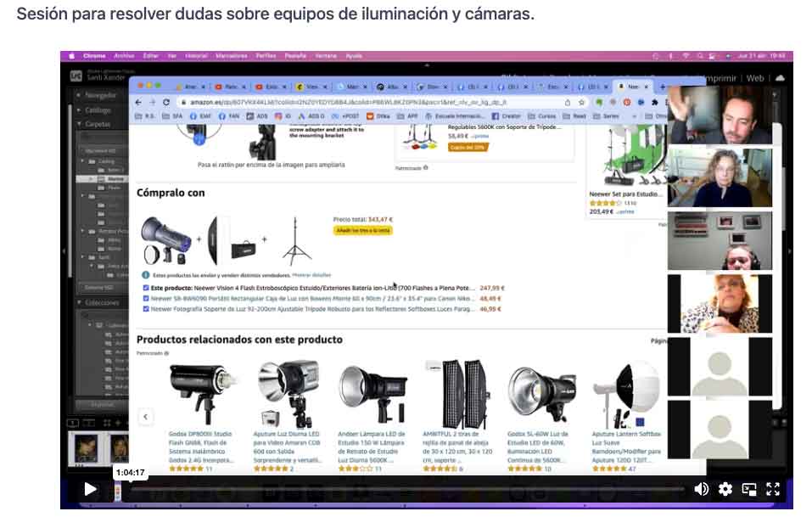This screenshot has width=812, height=517.
Task: Click the Wi-Fi icon in menu bar
Action: (x=686, y=56)
